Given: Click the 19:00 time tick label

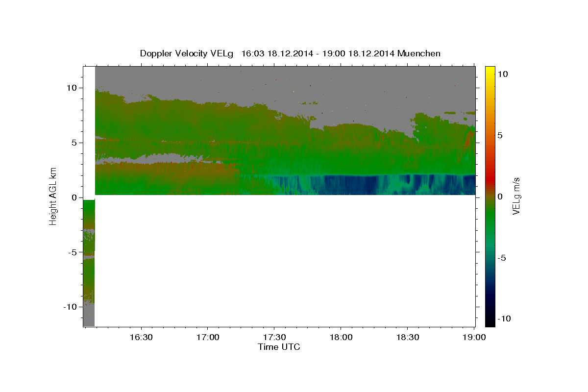Looking at the screenshot, I should 473,338.
